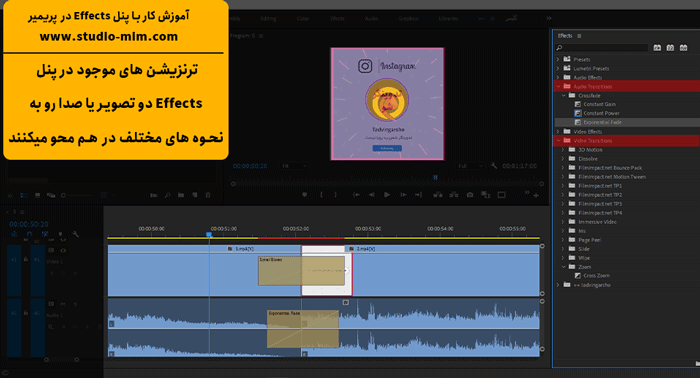Play the Program monitor preview
700x378 pixels.
[x=387, y=195]
